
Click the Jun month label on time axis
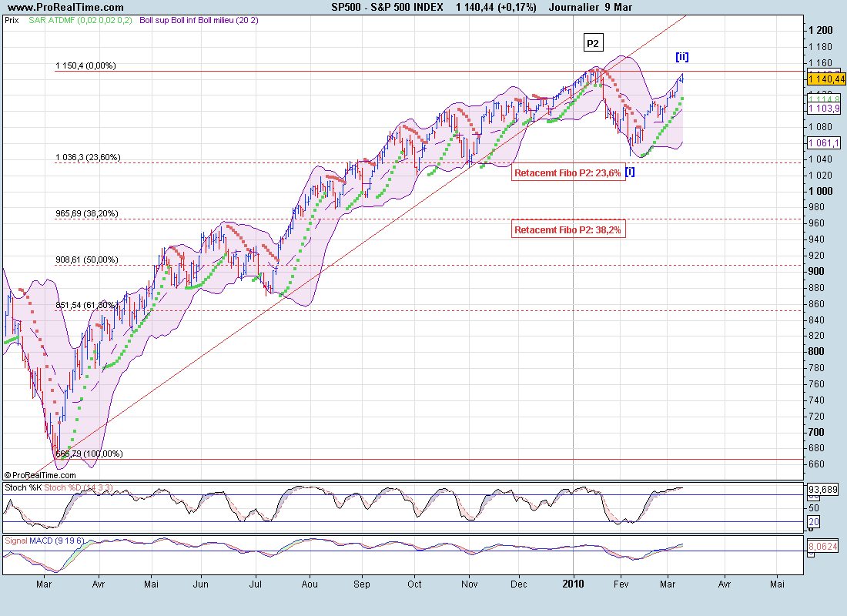[x=201, y=584]
